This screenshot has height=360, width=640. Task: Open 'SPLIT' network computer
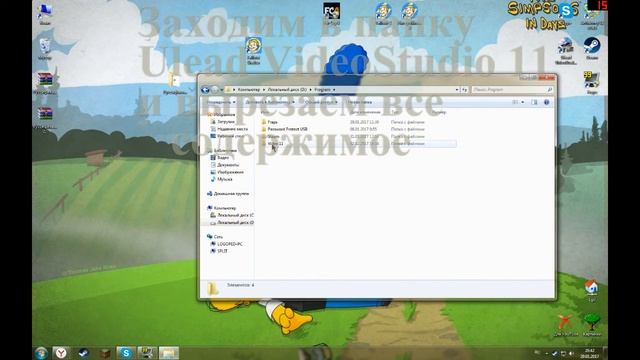[222, 251]
